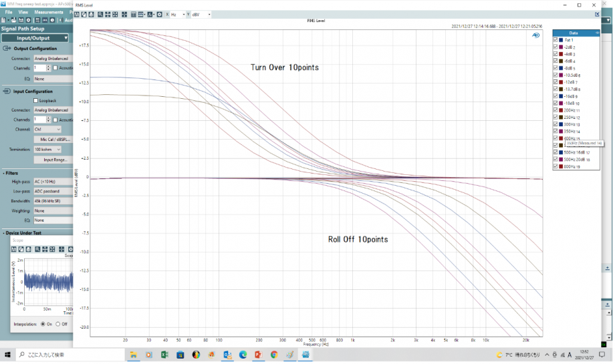Click the table view icon in RMS Level toolbar
The height and width of the screenshot is (364, 615).
click(x=133, y=15)
